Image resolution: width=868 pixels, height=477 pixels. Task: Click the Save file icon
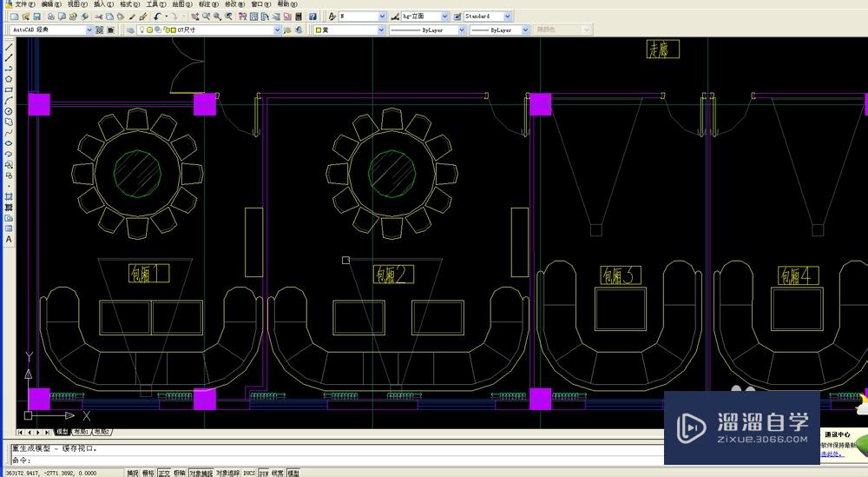36,17
